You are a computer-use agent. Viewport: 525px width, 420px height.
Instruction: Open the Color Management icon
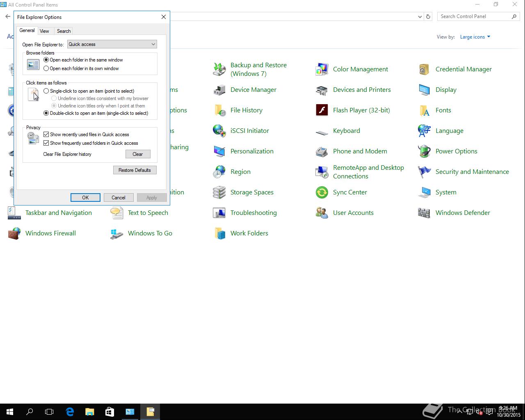tap(322, 69)
